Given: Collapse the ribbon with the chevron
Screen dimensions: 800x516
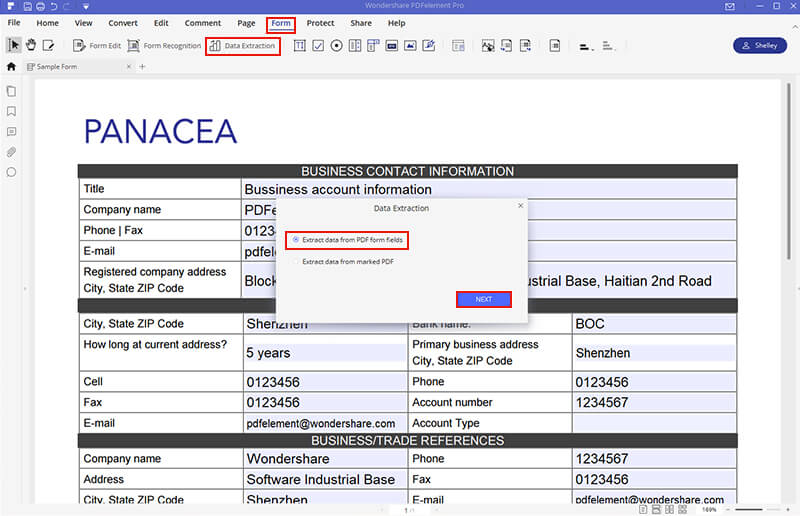Looking at the screenshot, I should (x=795, y=26).
